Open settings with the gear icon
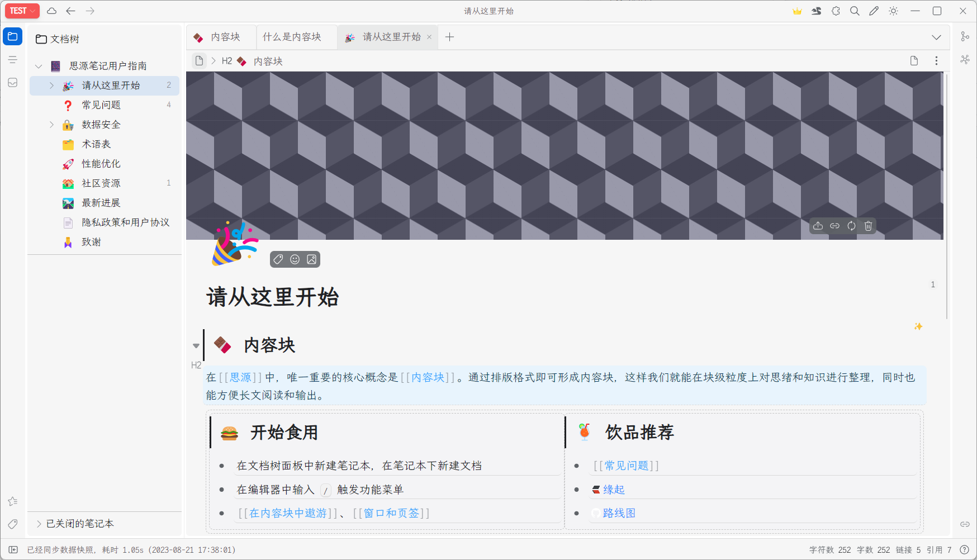977x560 pixels. coord(835,11)
